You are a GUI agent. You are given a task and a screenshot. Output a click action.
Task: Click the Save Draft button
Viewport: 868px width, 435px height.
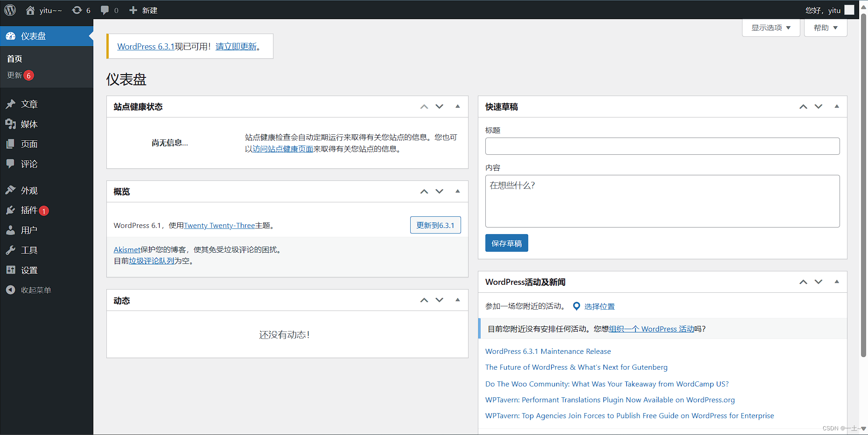pyautogui.click(x=506, y=243)
